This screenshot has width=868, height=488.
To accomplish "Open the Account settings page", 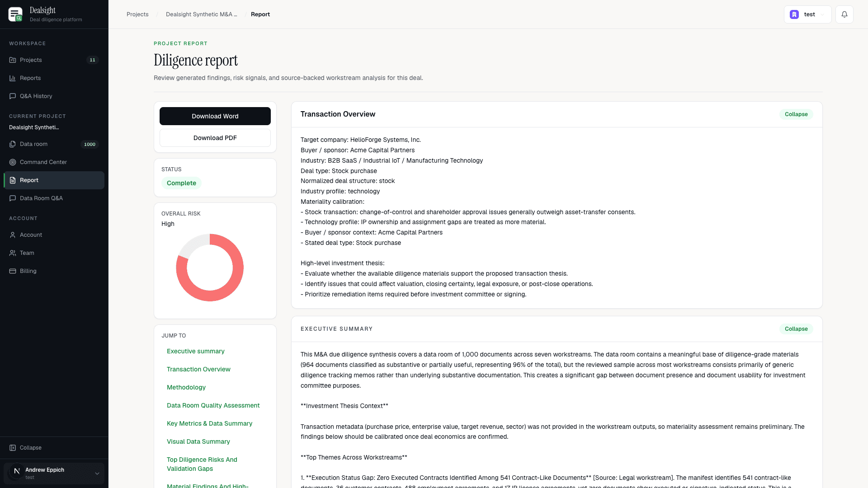I will pyautogui.click(x=54, y=235).
